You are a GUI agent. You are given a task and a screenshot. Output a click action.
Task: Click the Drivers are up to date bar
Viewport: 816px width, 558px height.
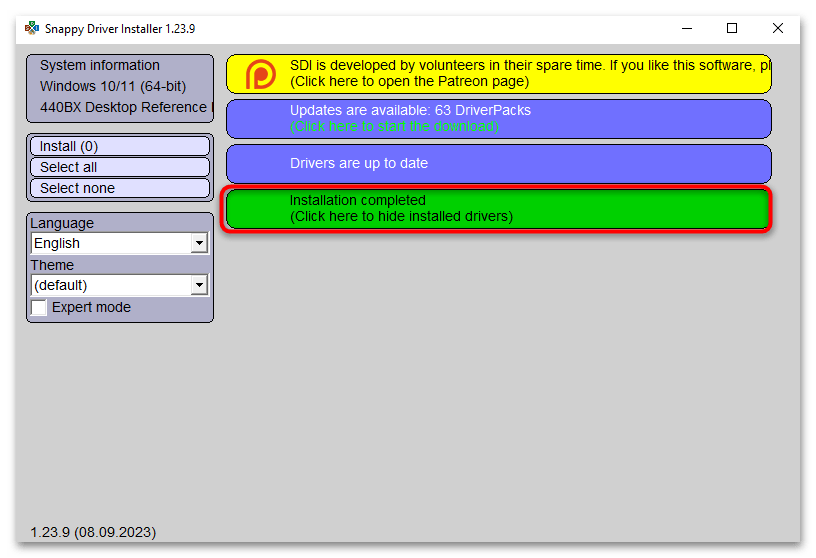tap(499, 164)
